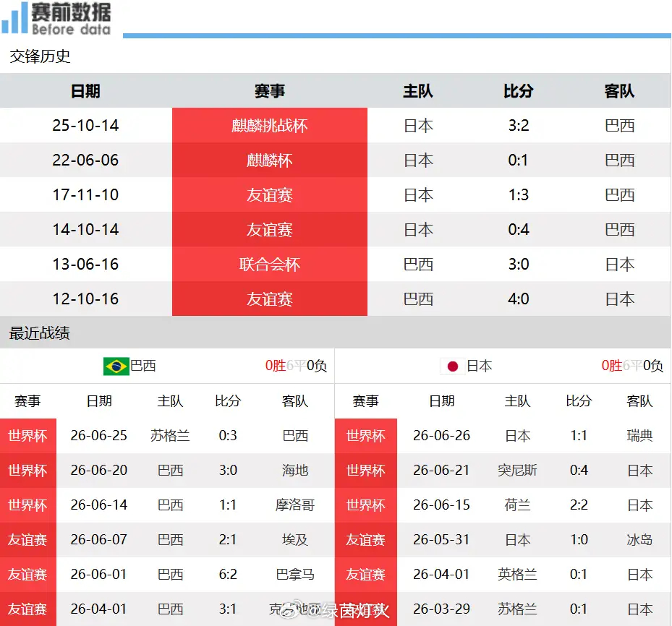Click the 苏格兰 home team in 26-03-29 row
Viewport: 672px width, 626px height.
click(517, 609)
